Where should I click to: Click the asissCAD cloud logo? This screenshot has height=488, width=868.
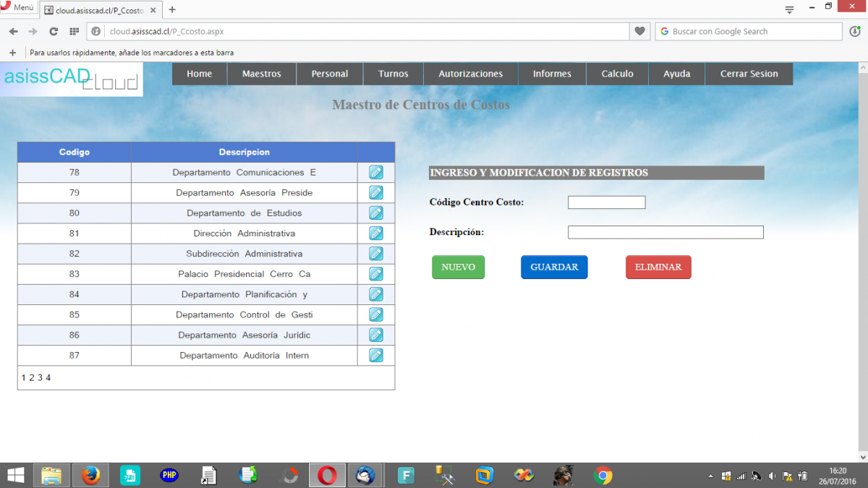(72, 80)
